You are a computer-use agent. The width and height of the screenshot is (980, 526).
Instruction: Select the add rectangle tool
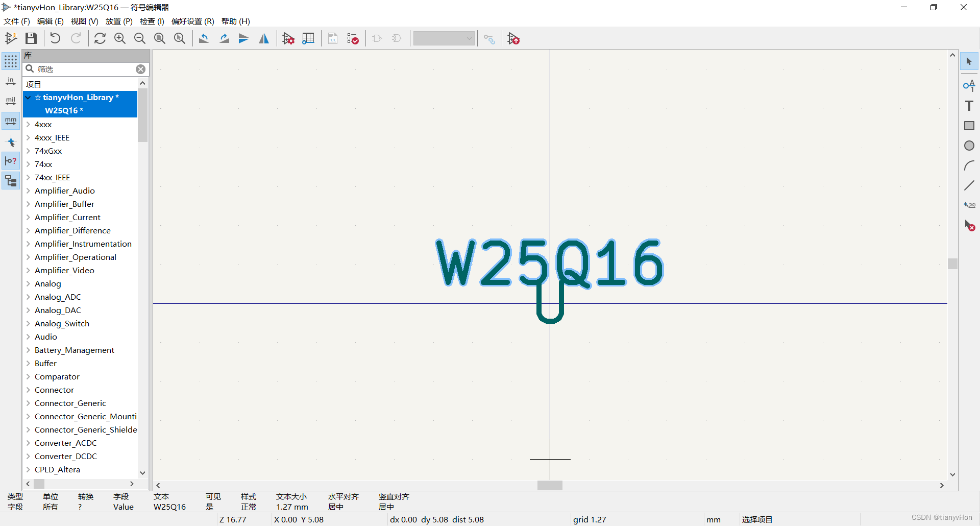969,126
